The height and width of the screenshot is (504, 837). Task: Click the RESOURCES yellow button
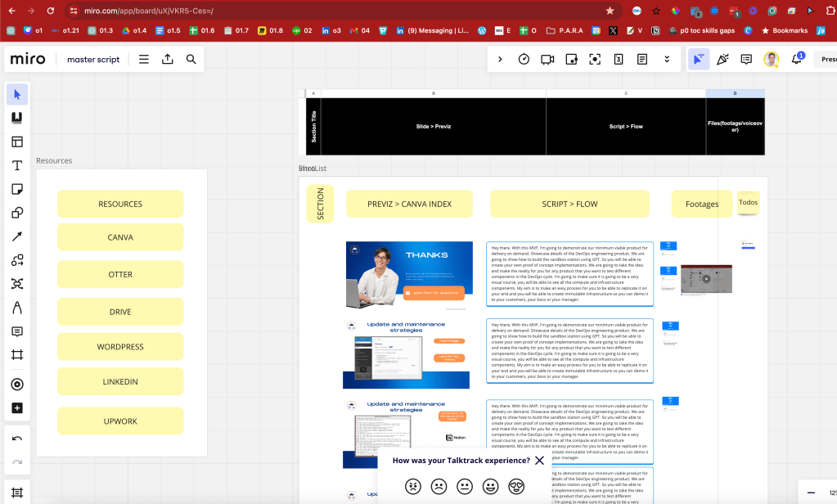pos(120,204)
